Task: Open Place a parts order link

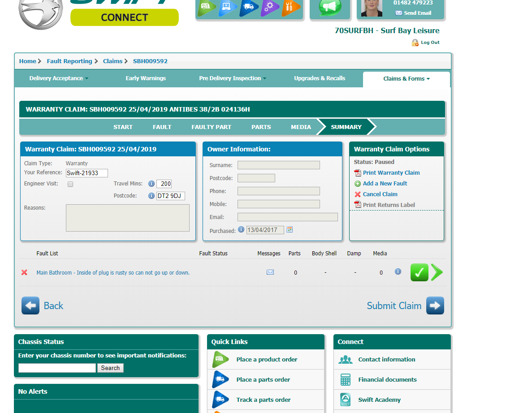Action: tap(263, 380)
